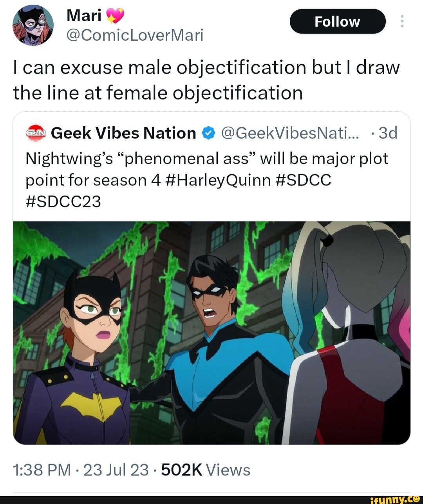Screen dimensions: 423x504
Task: Click the #SDCC hashtag beside #HarleyQuinn
Action: (x=304, y=180)
